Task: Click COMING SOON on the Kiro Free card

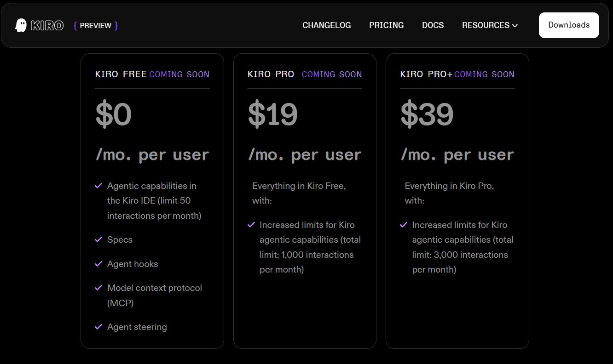Action: click(x=179, y=74)
